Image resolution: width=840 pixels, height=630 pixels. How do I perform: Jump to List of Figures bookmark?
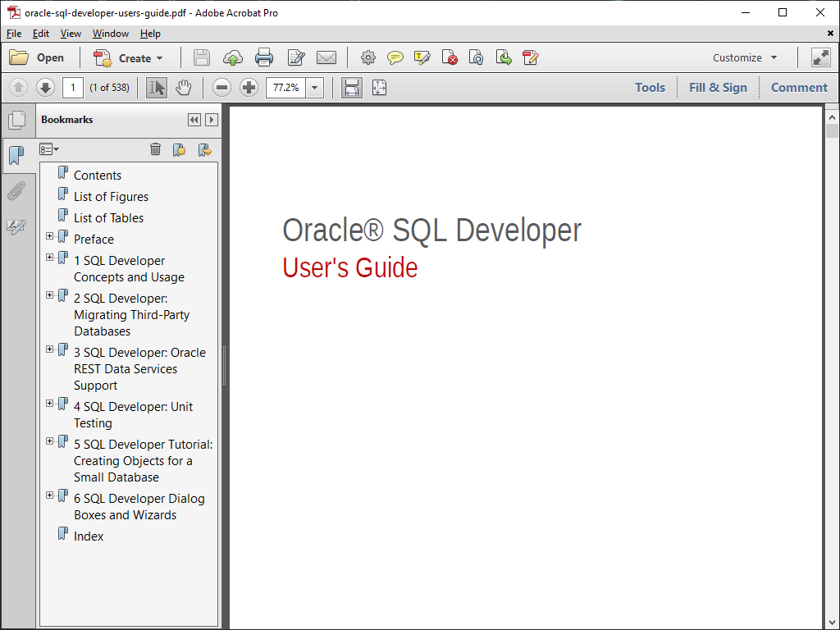(x=111, y=197)
